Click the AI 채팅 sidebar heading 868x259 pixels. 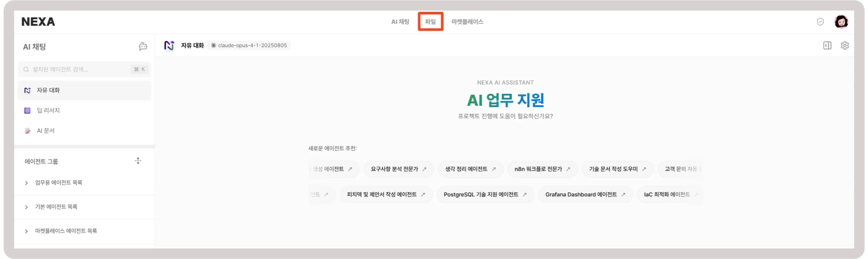tap(34, 47)
